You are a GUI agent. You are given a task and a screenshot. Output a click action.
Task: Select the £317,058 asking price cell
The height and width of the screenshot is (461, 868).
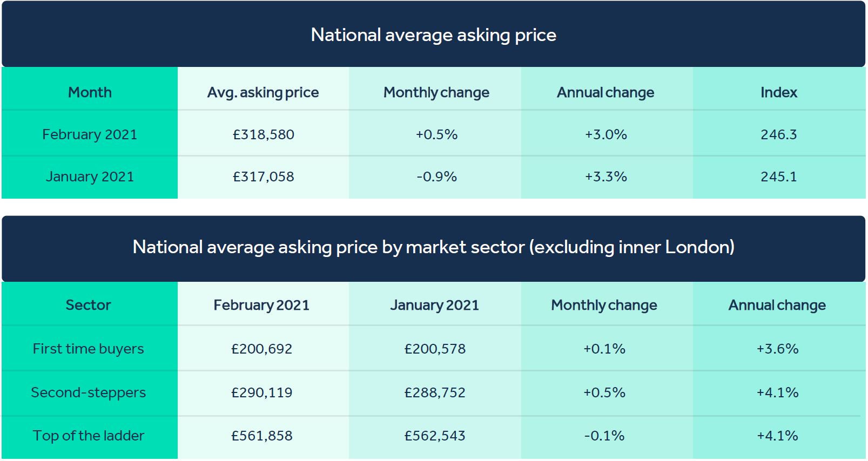pyautogui.click(x=264, y=177)
